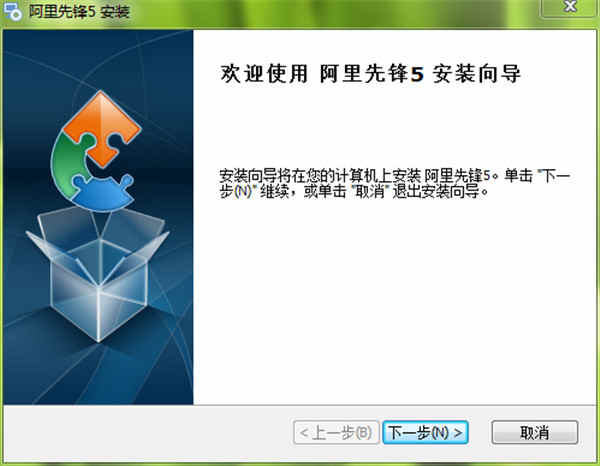The height and width of the screenshot is (466, 600).
Task: Click the installer icon in the title bar
Action: point(13,11)
